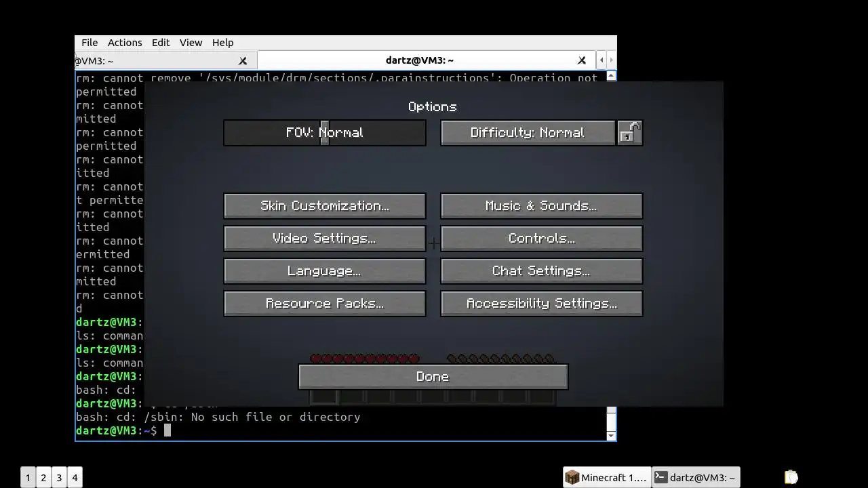Close the first terminal tab
868x488 pixels.
pyautogui.click(x=243, y=61)
